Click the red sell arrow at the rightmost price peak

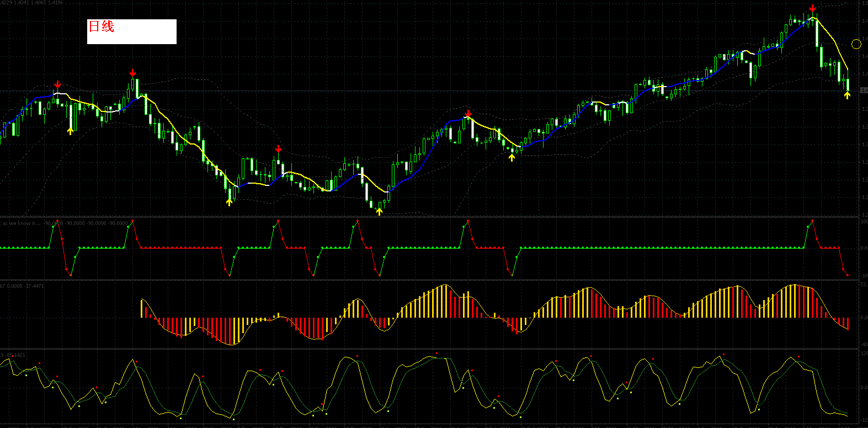point(812,8)
